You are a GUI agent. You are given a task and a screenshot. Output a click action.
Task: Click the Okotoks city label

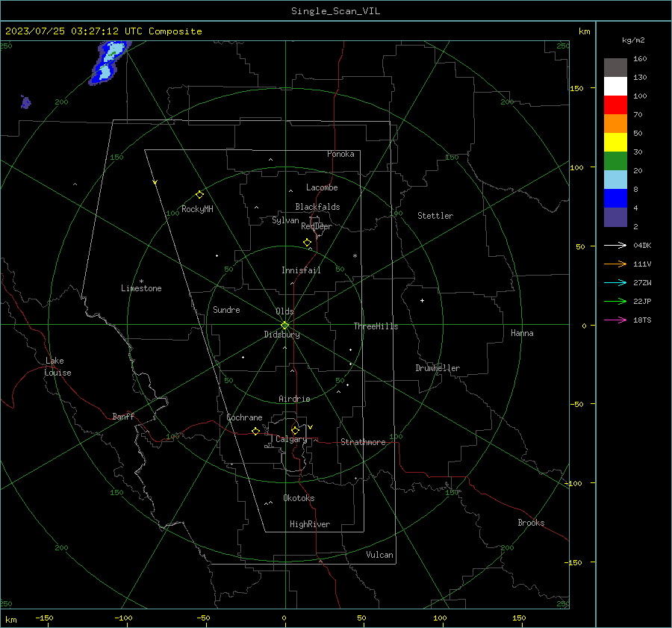pyautogui.click(x=299, y=498)
